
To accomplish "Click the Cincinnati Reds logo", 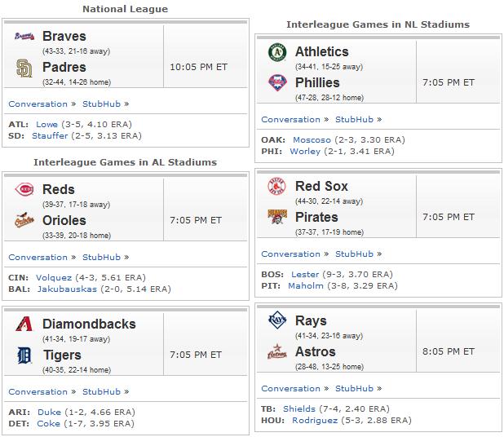I will point(24,189).
